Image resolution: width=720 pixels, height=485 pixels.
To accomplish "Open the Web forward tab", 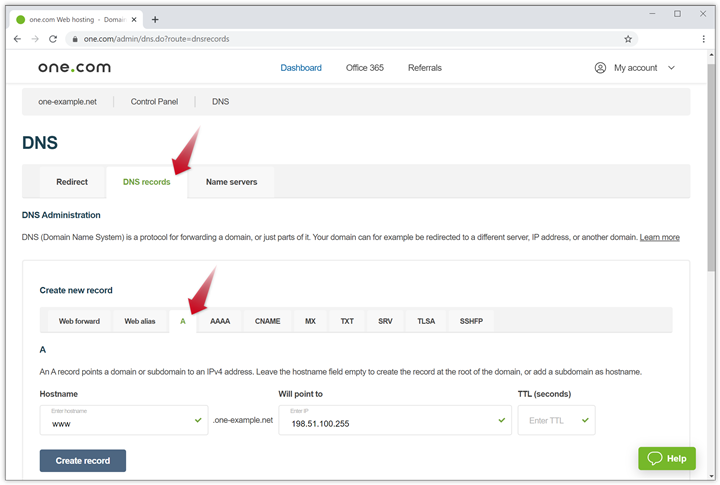I will tap(79, 321).
